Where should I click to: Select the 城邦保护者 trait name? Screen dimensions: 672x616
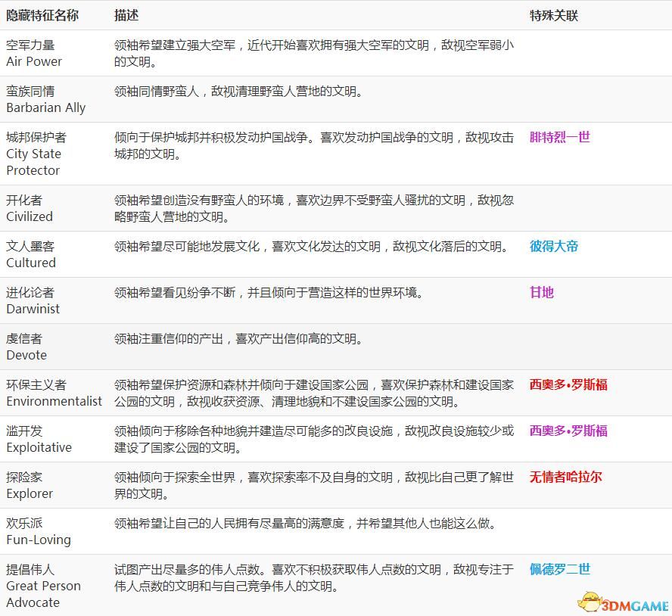[x=36, y=137]
